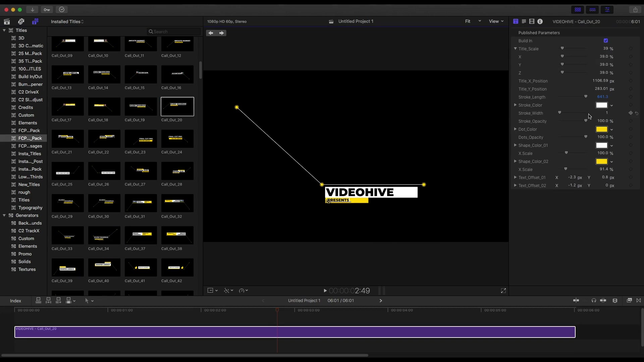Open Photos and Audio sidebar icon
This screenshot has width=644, height=362.
(21, 21)
